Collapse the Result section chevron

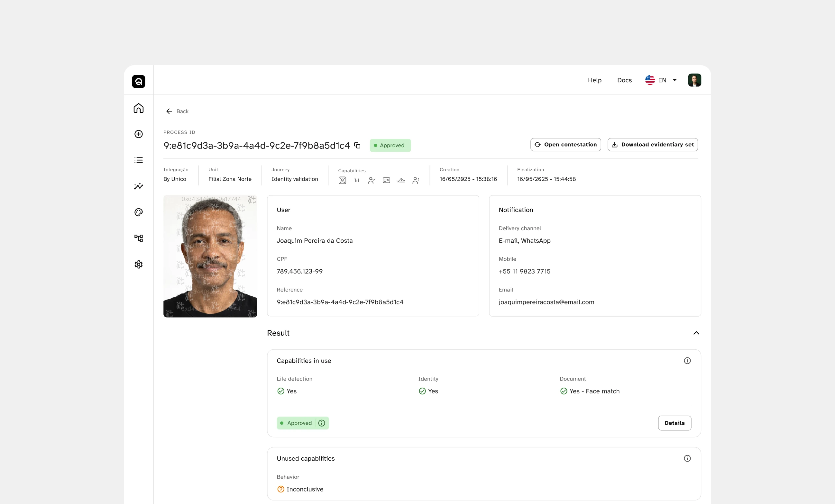click(696, 333)
